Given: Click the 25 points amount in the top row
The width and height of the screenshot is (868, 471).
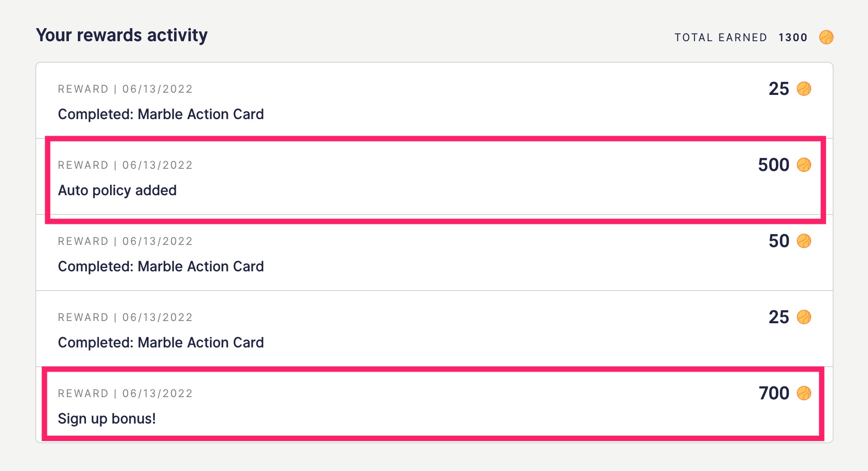Looking at the screenshot, I should [779, 89].
